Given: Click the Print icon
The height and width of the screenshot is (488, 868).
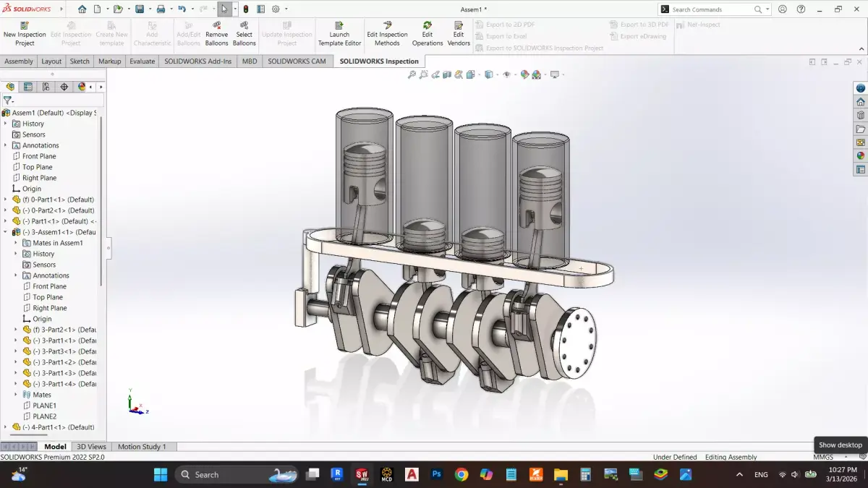Looking at the screenshot, I should tap(161, 9).
